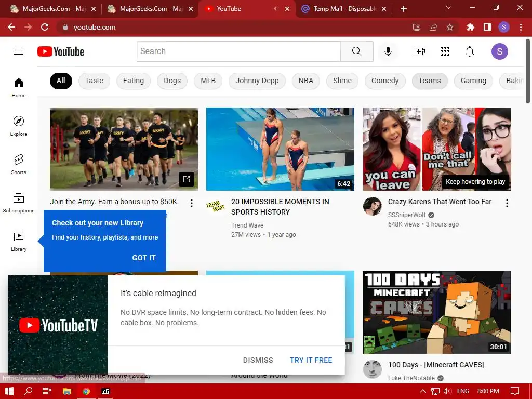Image resolution: width=532 pixels, height=399 pixels.
Task: Switch to the first MajorGeeks.Com browser tab
Action: click(x=52, y=9)
